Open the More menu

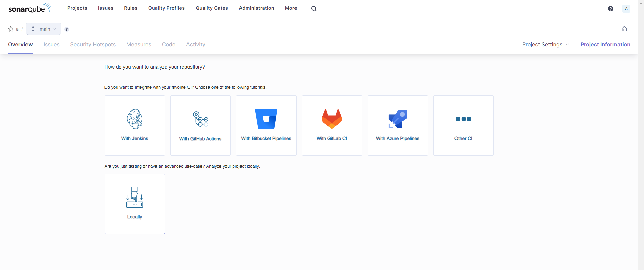point(291,8)
